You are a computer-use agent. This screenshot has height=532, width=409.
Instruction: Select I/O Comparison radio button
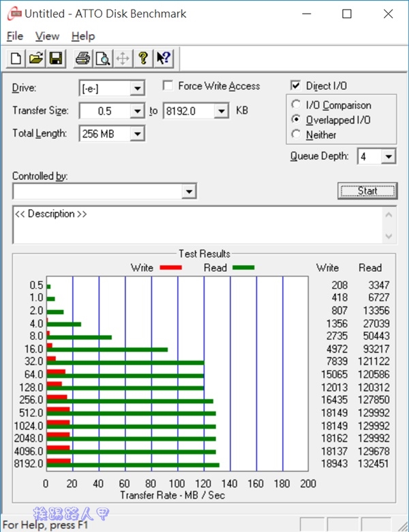[x=296, y=104]
